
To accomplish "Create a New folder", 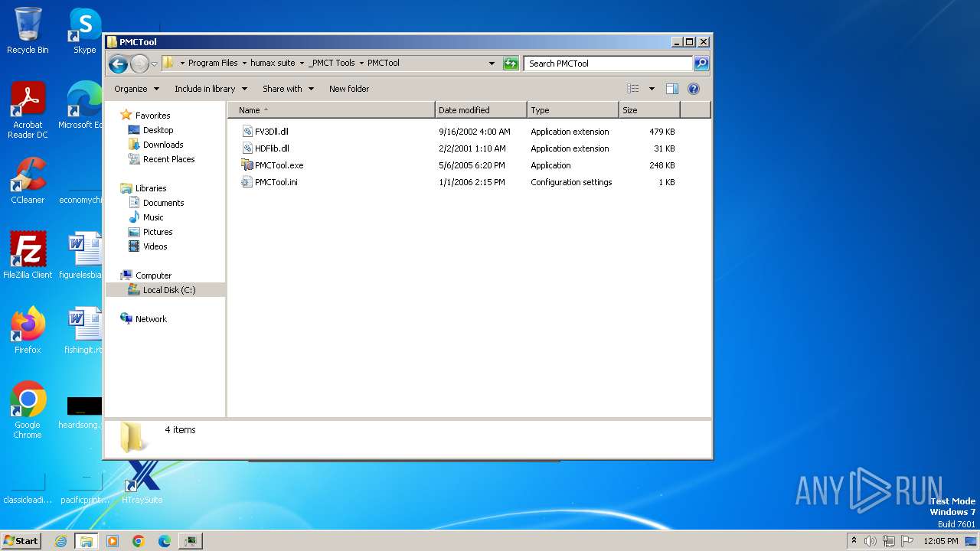I will (349, 89).
